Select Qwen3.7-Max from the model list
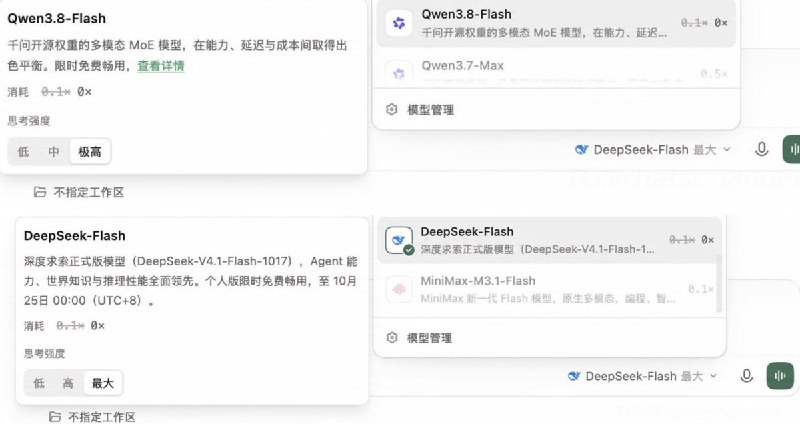Image resolution: width=800 pixels, height=424 pixels. point(556,71)
